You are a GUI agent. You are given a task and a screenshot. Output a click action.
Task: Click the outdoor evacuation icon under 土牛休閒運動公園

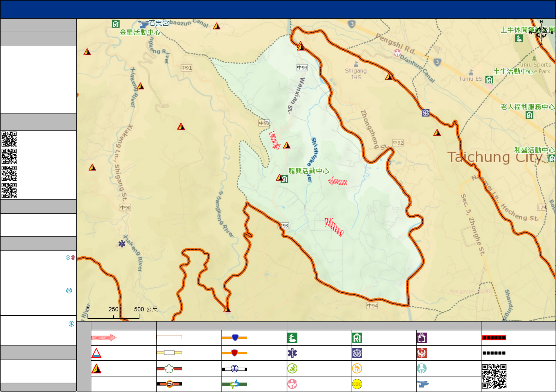tap(519, 38)
